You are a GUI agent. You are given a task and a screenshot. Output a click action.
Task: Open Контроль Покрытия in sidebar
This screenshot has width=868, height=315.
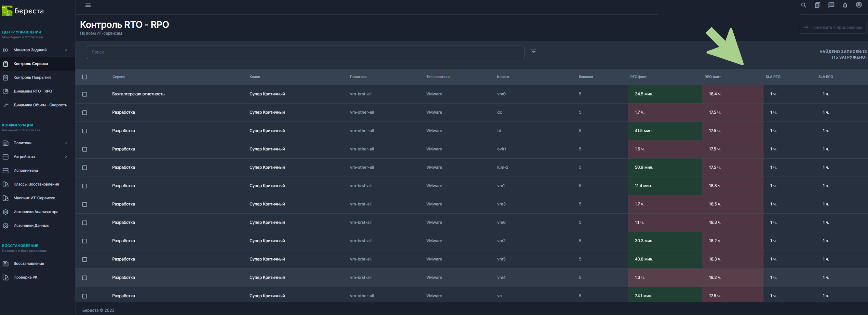pyautogui.click(x=32, y=78)
